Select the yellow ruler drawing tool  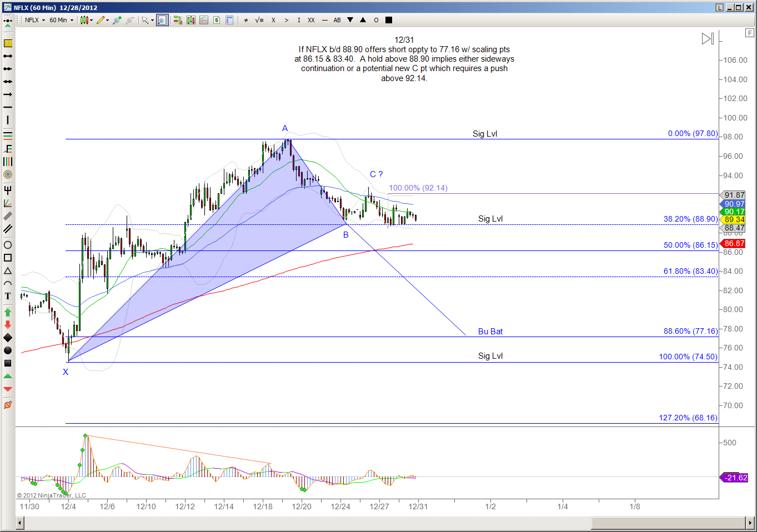click(8, 43)
